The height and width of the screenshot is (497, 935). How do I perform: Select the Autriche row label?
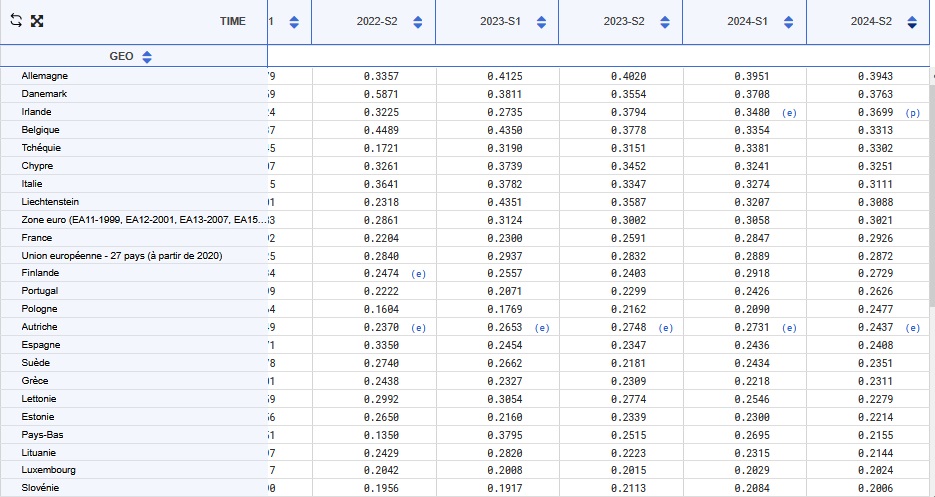[39, 326]
